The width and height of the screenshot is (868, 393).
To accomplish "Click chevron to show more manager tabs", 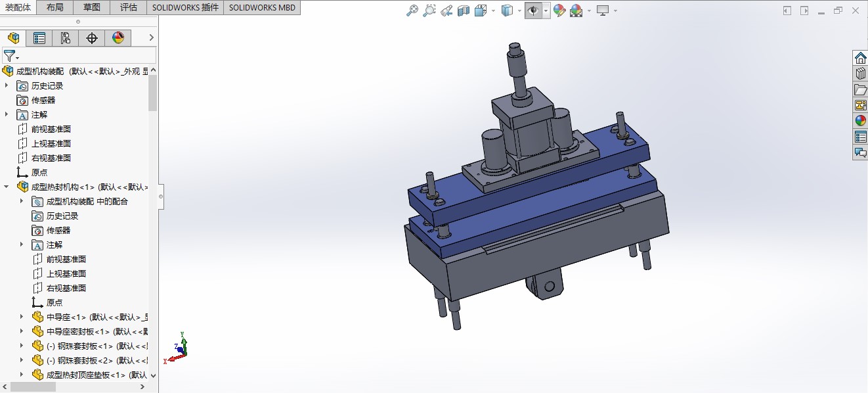I will tap(152, 38).
